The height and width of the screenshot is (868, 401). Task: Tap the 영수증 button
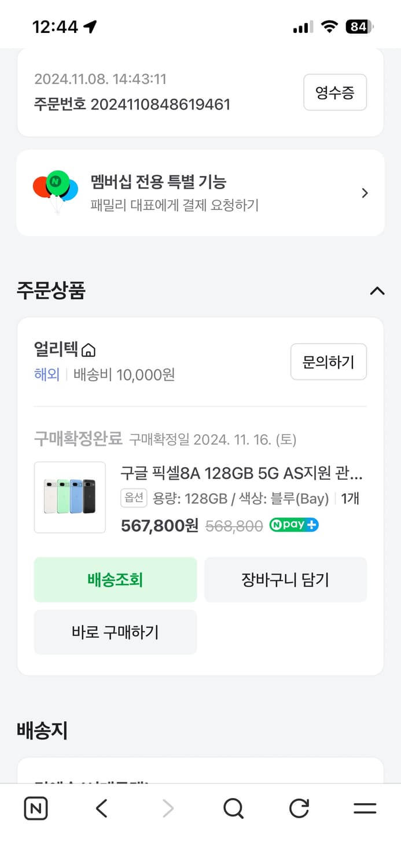(335, 92)
